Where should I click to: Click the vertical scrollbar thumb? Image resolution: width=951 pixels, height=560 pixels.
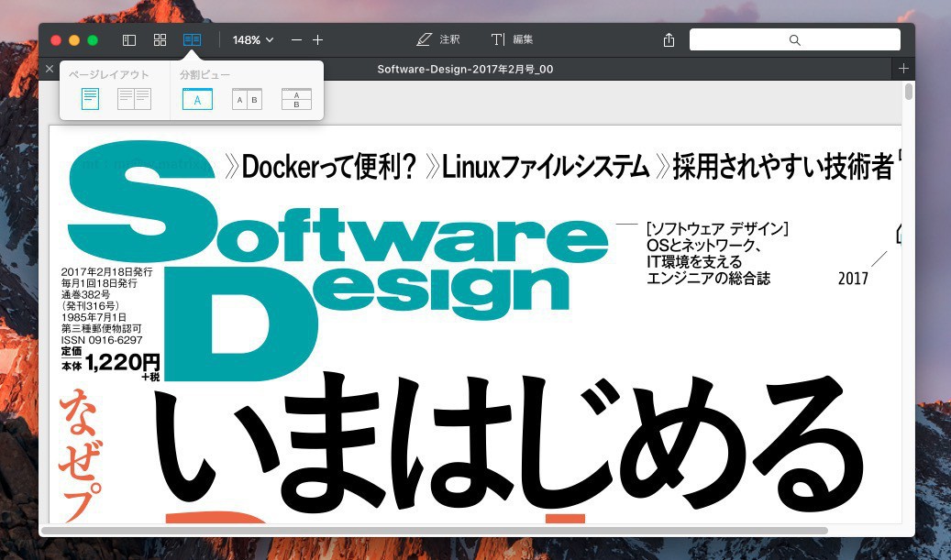[909, 92]
